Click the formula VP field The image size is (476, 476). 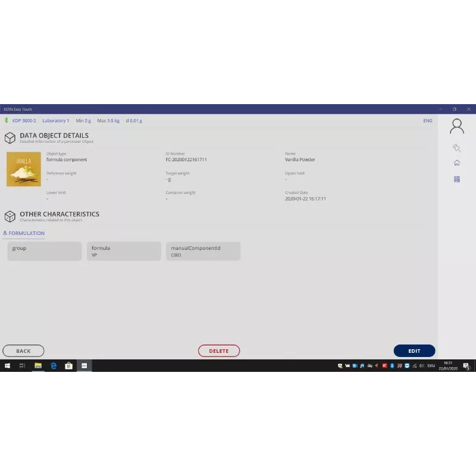124,251
